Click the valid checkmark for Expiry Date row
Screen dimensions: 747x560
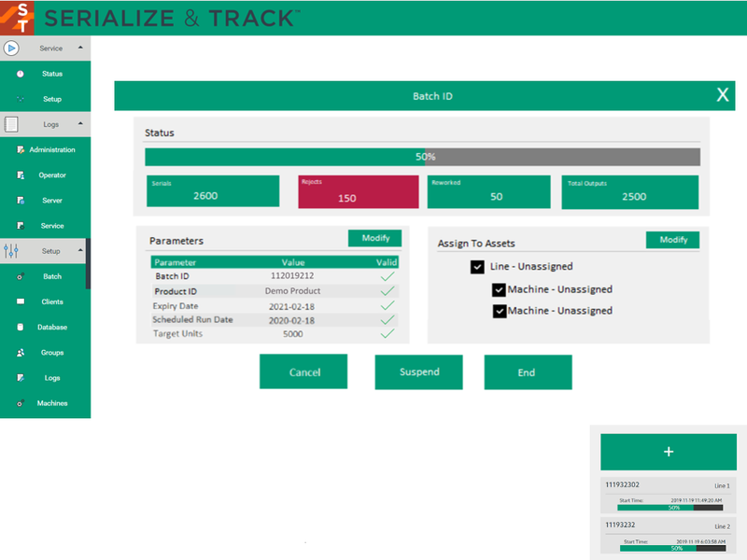388,305
